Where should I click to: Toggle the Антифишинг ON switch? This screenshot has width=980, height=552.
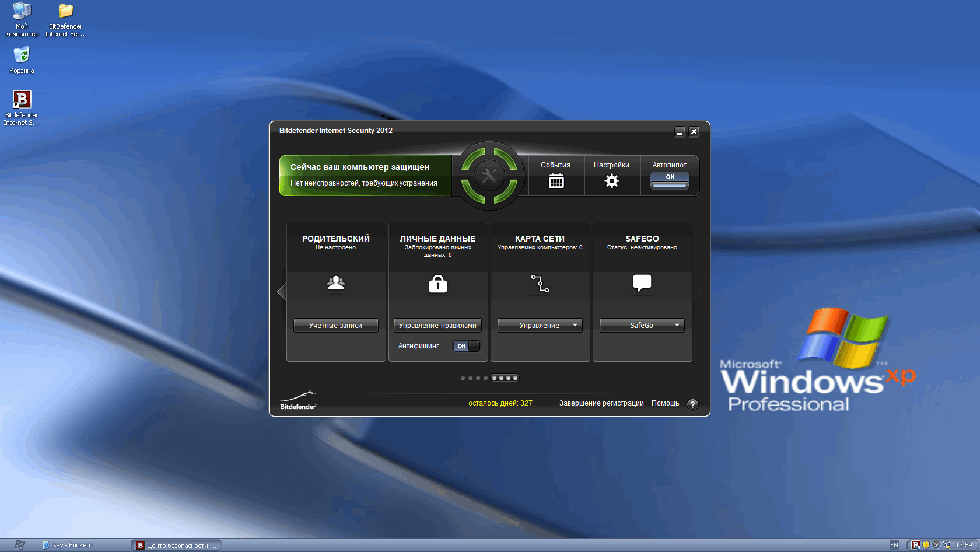(x=467, y=346)
